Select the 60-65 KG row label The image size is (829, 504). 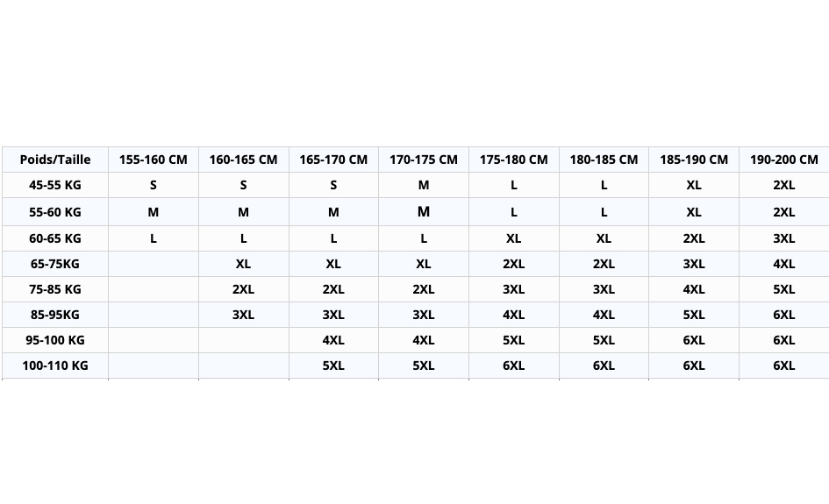(x=55, y=238)
